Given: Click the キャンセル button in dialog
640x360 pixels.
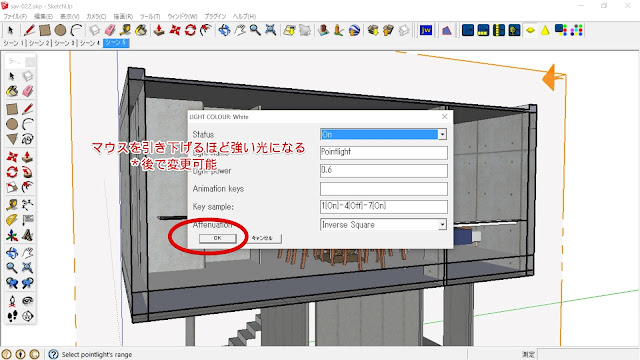Looking at the screenshot, I should click(x=262, y=238).
